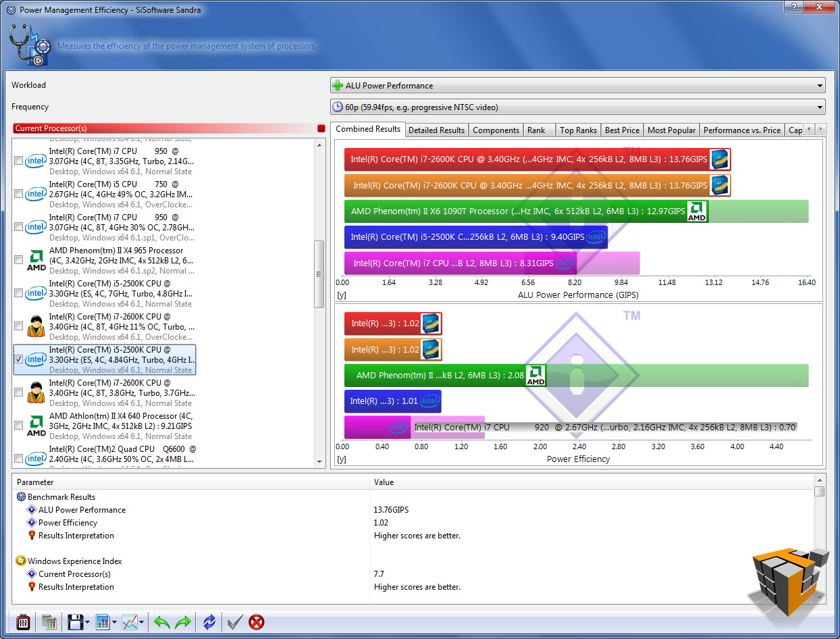The width and height of the screenshot is (840, 639).
Task: Check Core i5 750 49% OC entry
Action: [18, 194]
